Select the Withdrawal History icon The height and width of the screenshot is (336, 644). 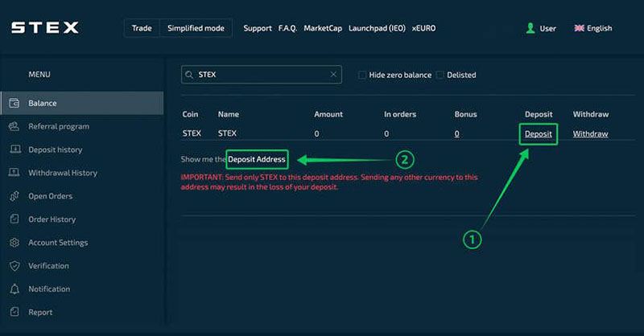tap(14, 173)
